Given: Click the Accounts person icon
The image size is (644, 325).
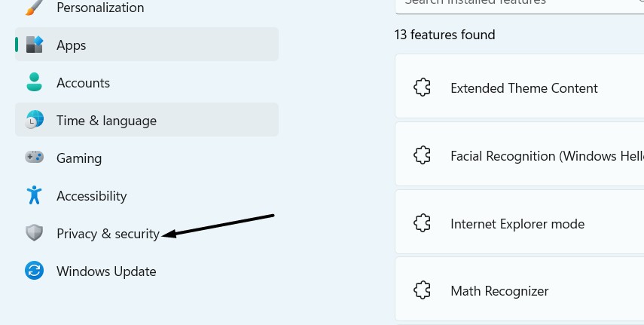Looking at the screenshot, I should pos(35,82).
